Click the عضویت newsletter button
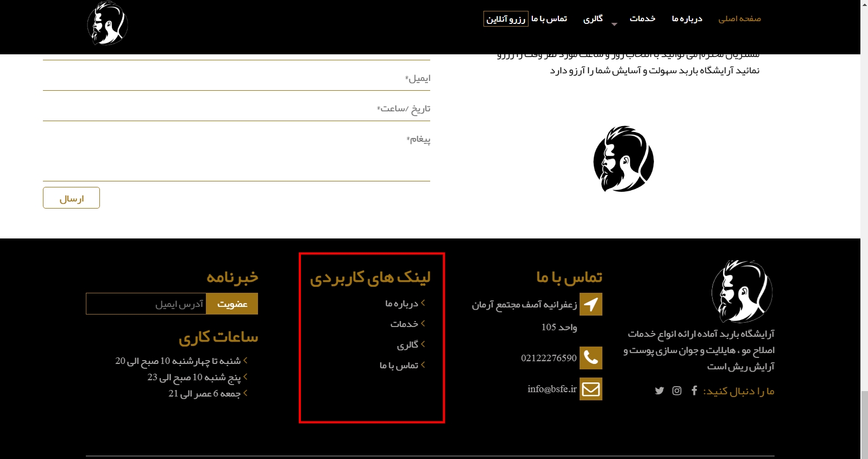Image resolution: width=868 pixels, height=459 pixels. click(x=232, y=304)
